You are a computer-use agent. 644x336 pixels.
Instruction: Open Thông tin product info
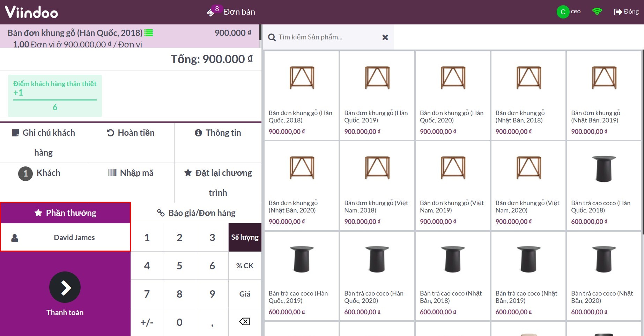coord(218,133)
